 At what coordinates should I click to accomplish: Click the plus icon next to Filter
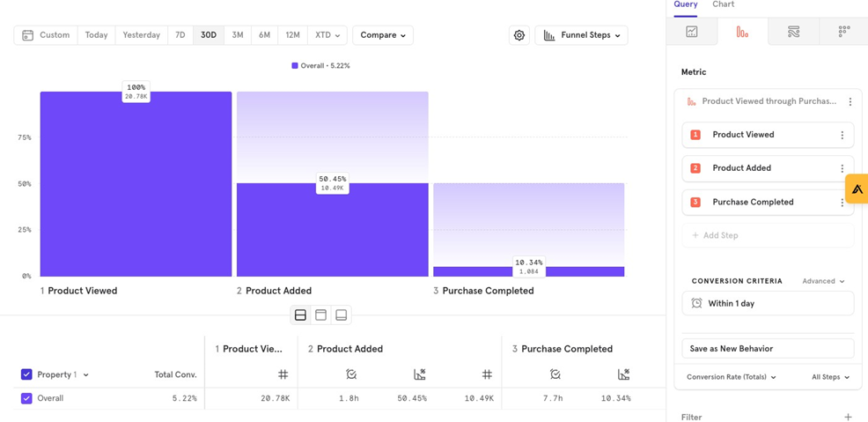pos(848,417)
